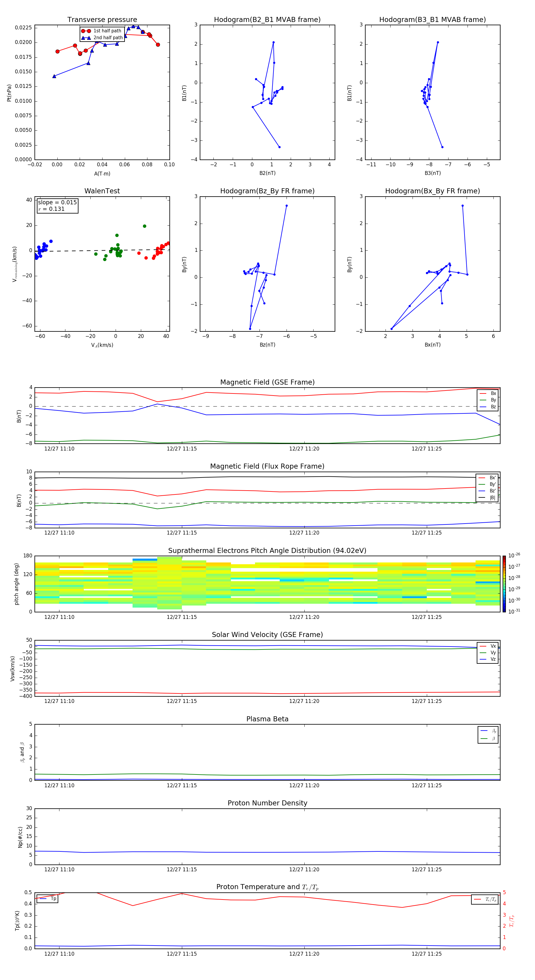The width and height of the screenshot is (535, 980).
Task: Click the Suprathermal Electrons Pitch Angle title
Action: 267,551
